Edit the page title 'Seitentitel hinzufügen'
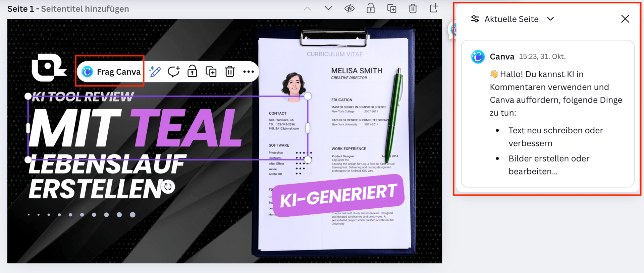Screen dimensions: 644x273 tap(85, 9)
